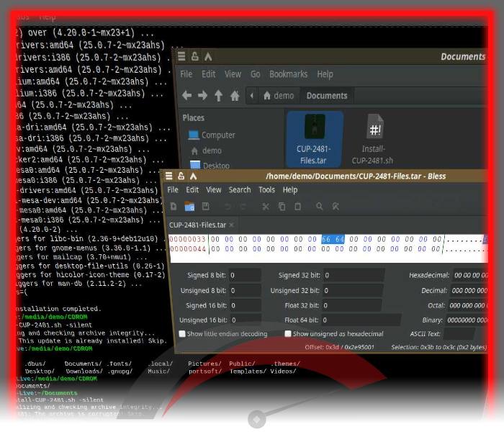Viewport: 504px width, 432px height.
Task: Open Bless Help menu
Action: (290, 189)
